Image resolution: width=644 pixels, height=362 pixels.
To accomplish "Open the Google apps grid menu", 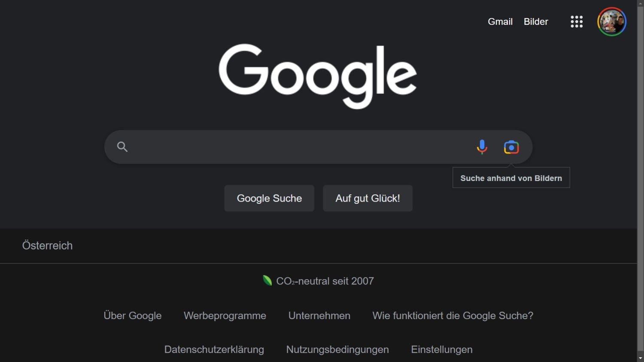I will click(577, 21).
